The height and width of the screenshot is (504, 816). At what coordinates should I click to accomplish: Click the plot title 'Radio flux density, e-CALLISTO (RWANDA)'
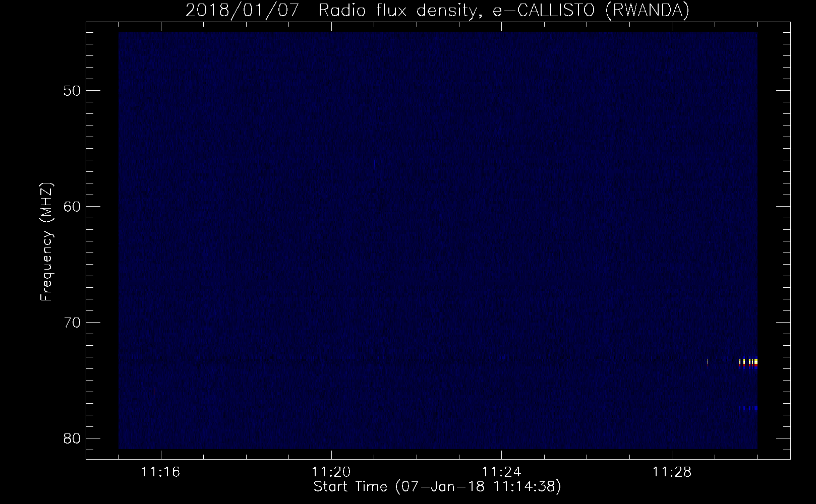(504, 11)
